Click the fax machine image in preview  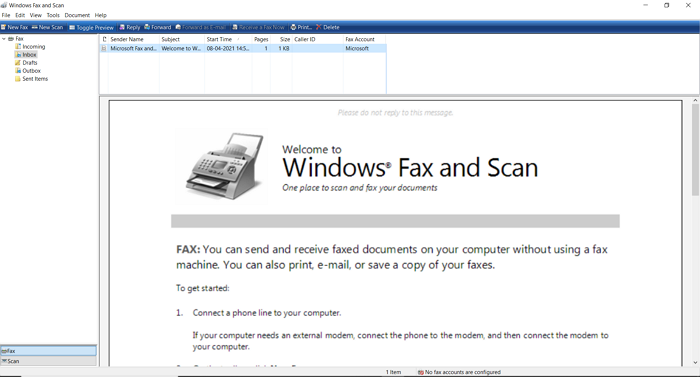pyautogui.click(x=224, y=166)
